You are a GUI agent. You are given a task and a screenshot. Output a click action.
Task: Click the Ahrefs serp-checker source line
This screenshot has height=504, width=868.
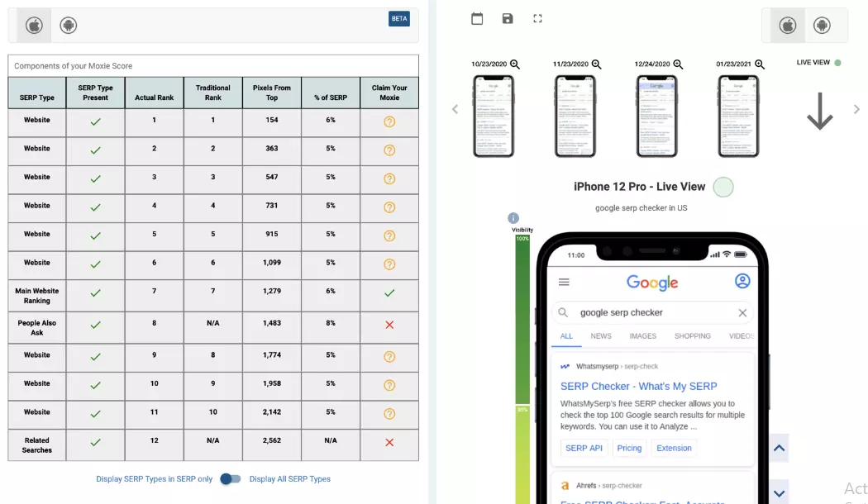coord(602,486)
